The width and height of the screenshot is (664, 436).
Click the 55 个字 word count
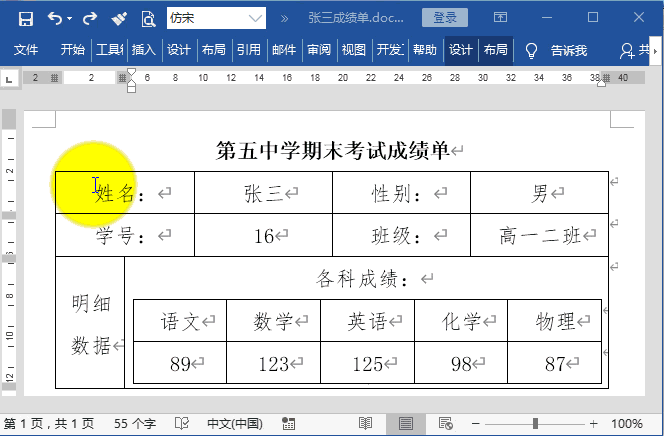tap(135, 424)
